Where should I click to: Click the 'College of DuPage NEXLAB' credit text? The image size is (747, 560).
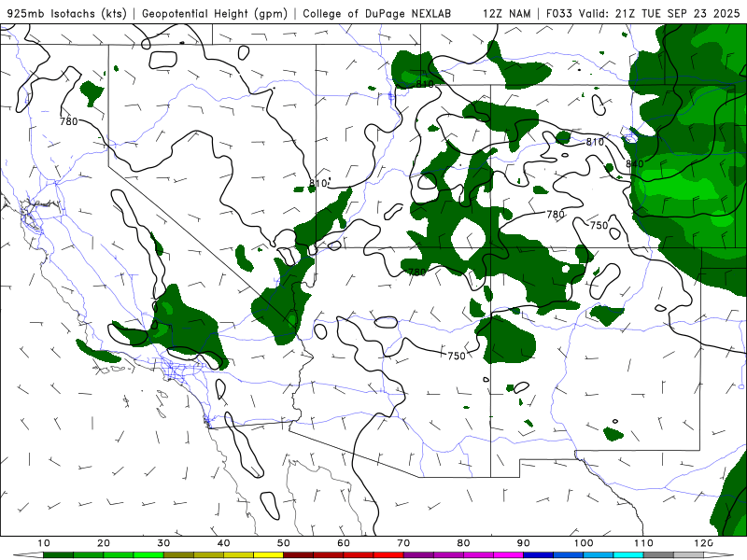(377, 13)
